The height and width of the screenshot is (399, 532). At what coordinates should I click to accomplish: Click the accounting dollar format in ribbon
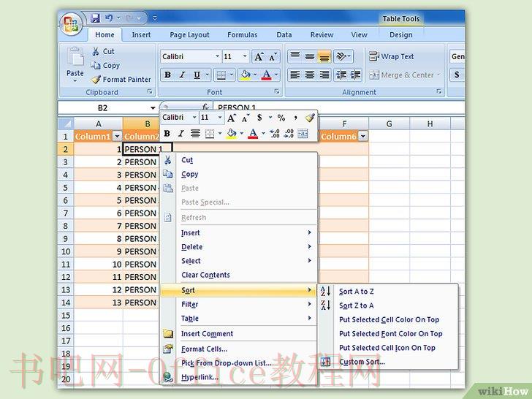[x=457, y=75]
